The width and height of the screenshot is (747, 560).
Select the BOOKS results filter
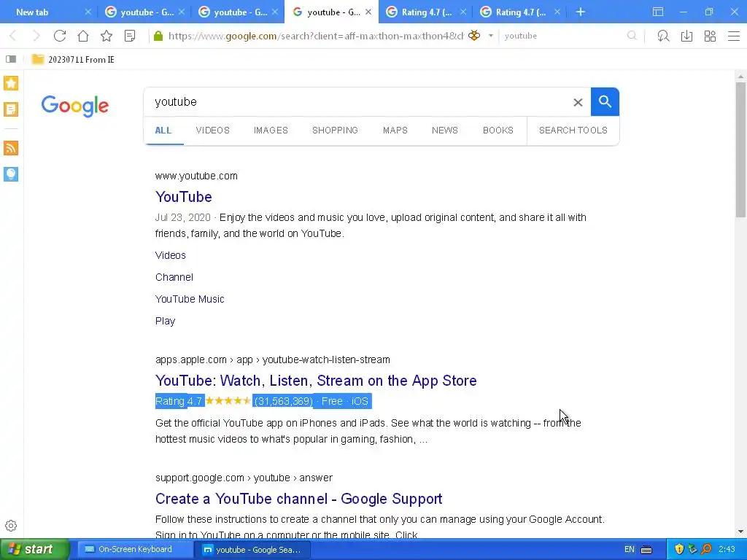click(498, 130)
